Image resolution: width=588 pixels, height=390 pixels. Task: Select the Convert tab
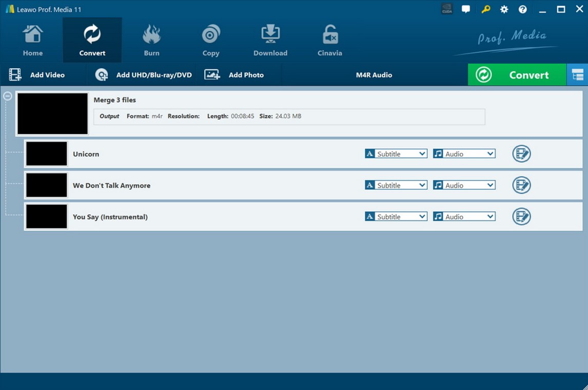[92, 41]
